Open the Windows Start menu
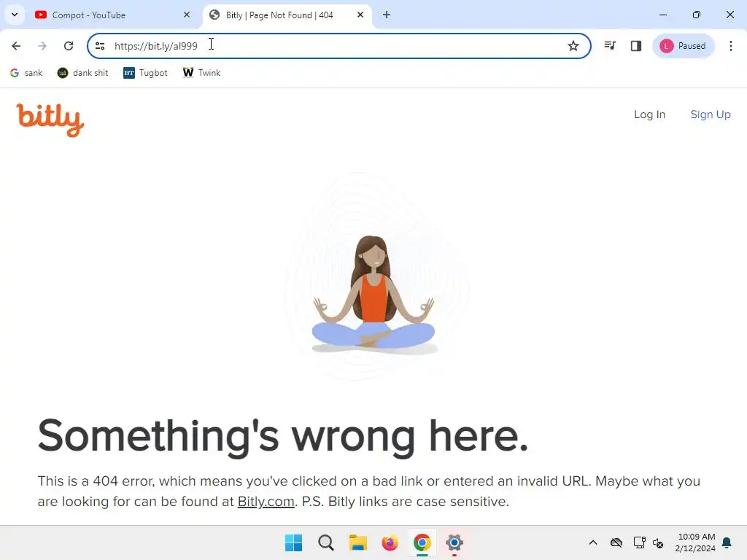The width and height of the screenshot is (747, 560). 293,542
